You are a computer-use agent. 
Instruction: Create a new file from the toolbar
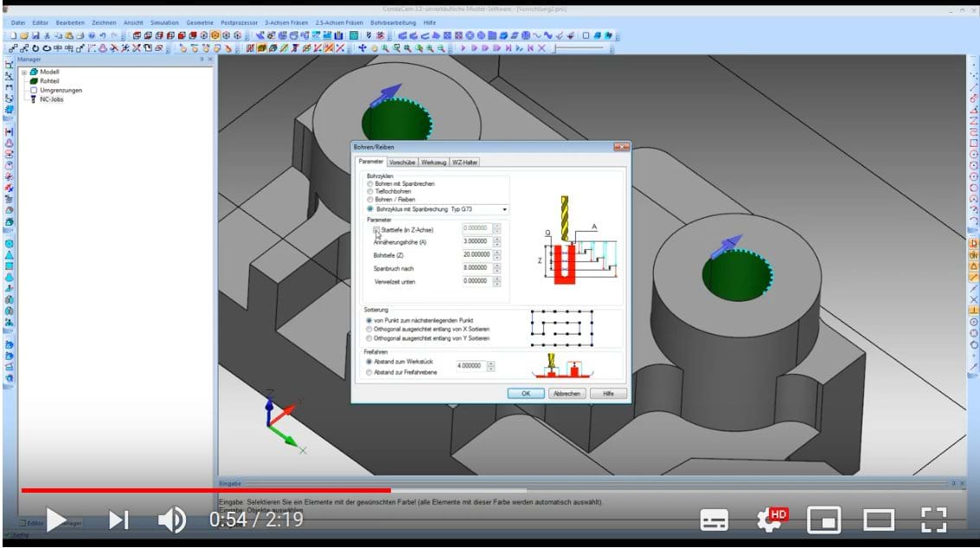pos(13,35)
